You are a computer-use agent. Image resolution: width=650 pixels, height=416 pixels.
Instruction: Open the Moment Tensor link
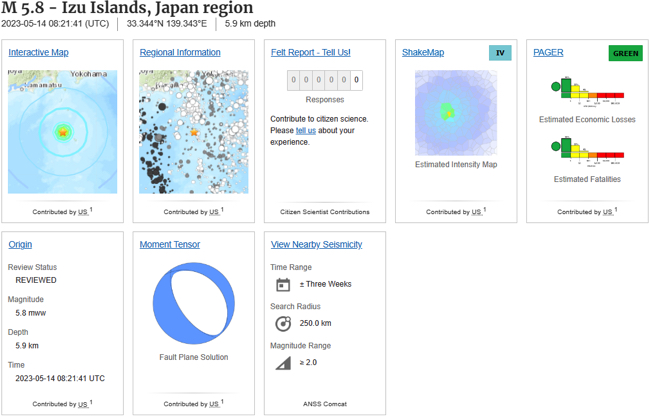coord(169,245)
